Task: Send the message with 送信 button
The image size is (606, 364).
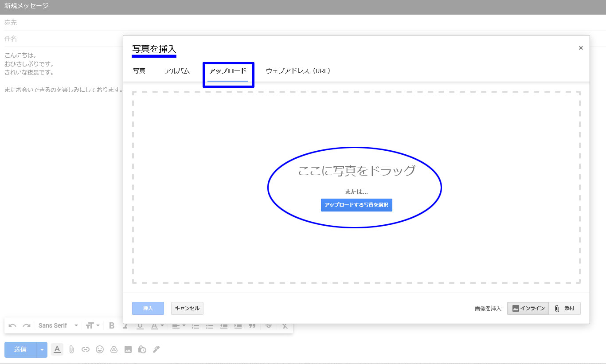Action: pos(20,349)
